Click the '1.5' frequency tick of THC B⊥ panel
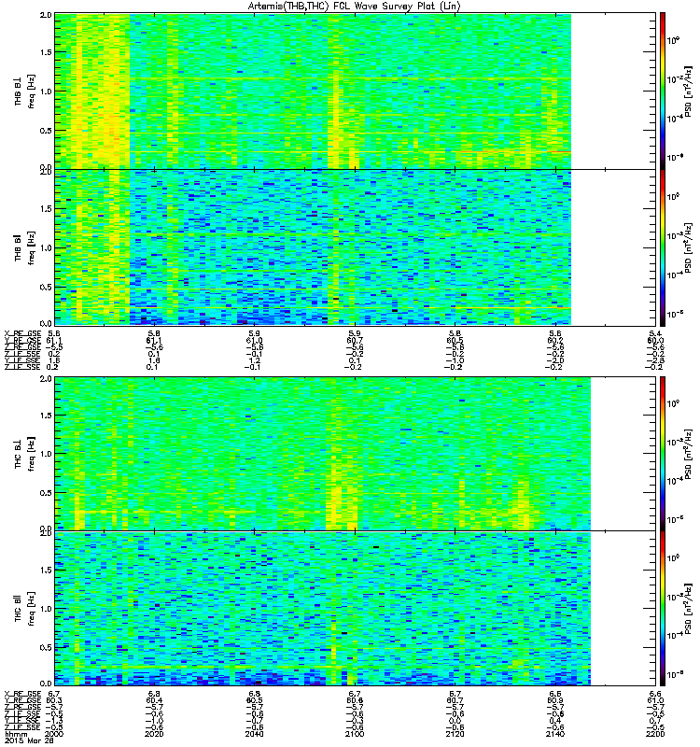 [46, 416]
